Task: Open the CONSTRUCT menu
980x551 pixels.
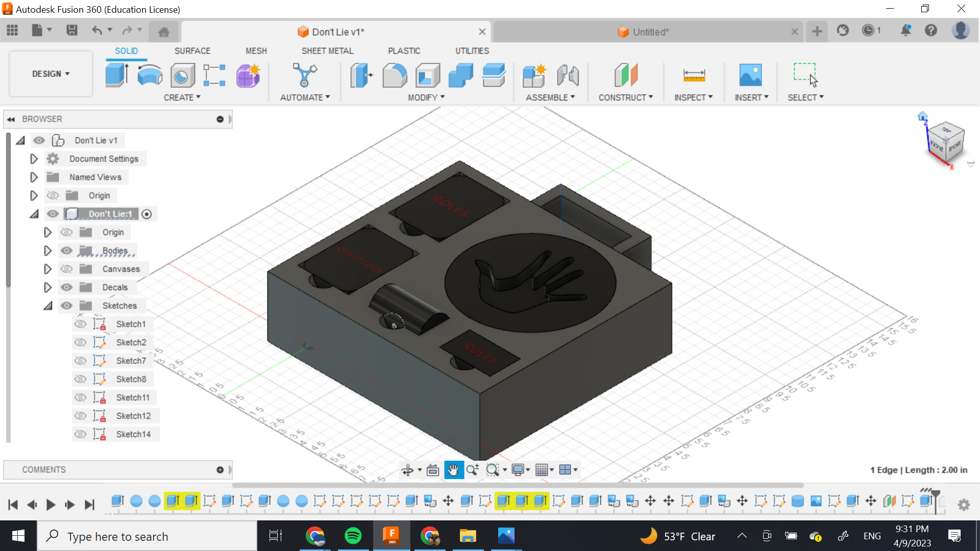Action: coord(625,97)
